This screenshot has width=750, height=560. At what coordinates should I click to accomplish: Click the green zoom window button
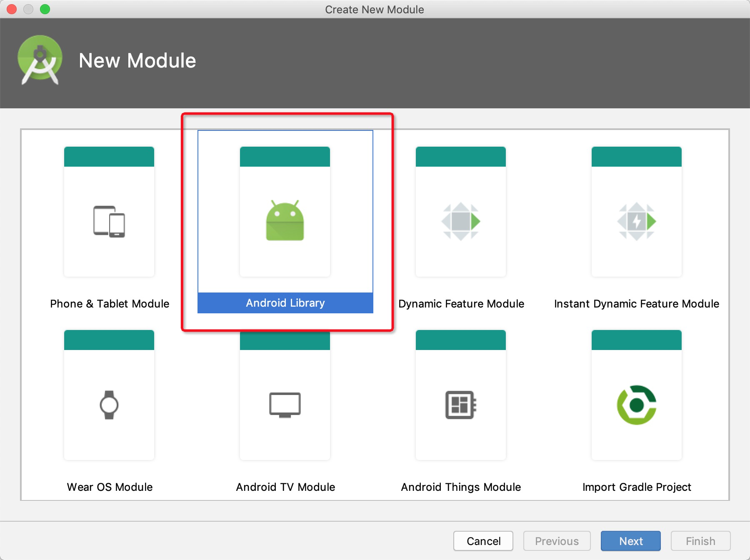point(45,9)
